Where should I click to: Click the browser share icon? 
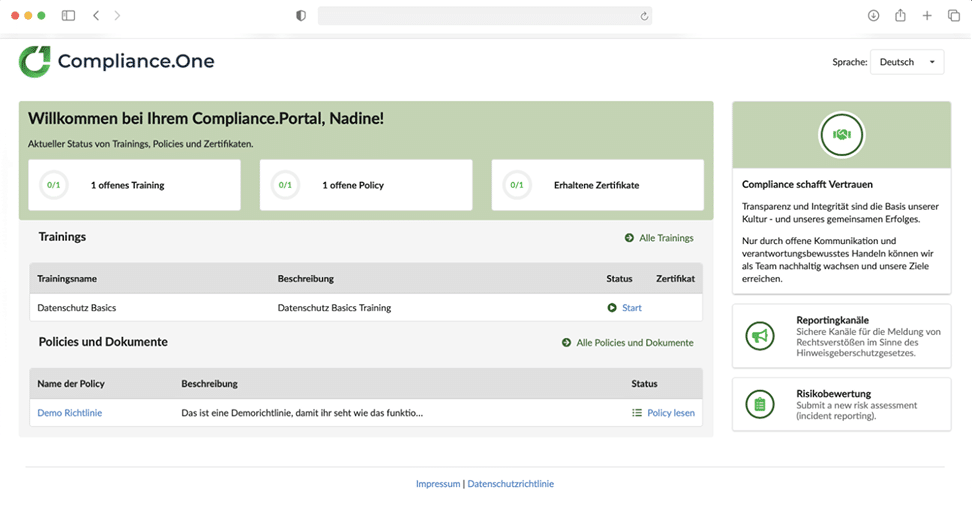(900, 16)
